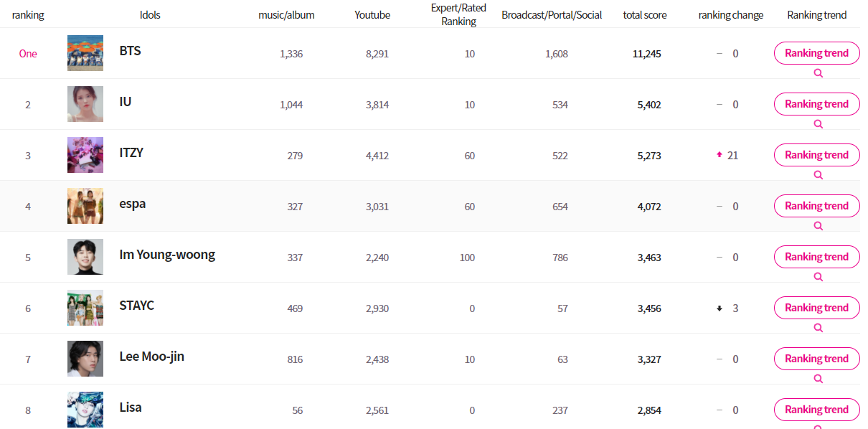Open IU's profile photo
The height and width of the screenshot is (429, 868).
[x=85, y=104]
